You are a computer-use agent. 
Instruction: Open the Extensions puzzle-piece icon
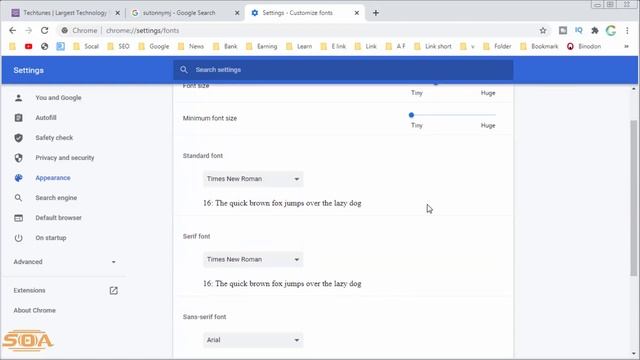595,31
